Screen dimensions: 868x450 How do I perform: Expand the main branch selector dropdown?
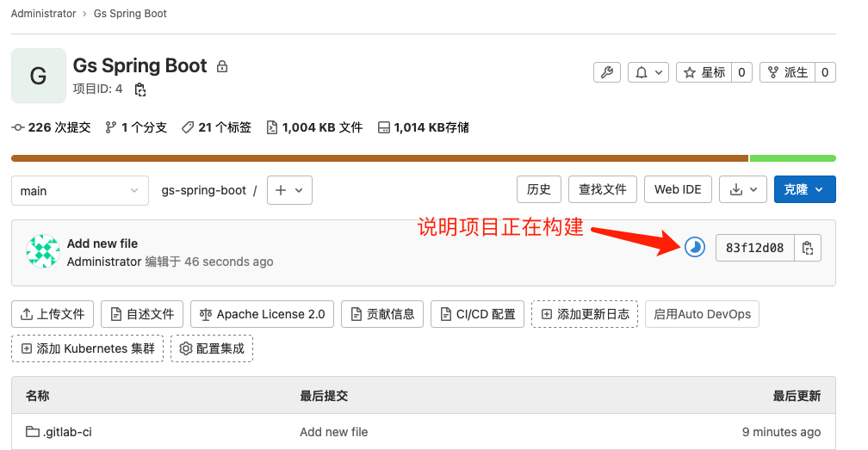[80, 191]
